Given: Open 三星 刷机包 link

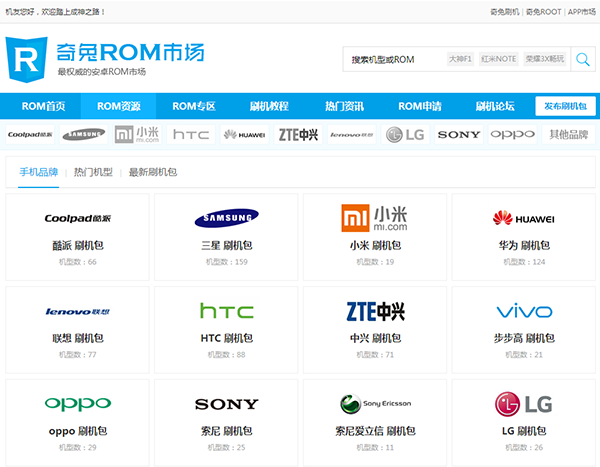Looking at the screenshot, I should [x=227, y=245].
